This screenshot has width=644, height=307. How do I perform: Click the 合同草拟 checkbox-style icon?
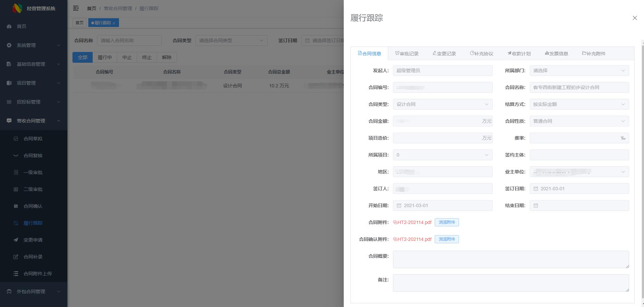(16, 139)
